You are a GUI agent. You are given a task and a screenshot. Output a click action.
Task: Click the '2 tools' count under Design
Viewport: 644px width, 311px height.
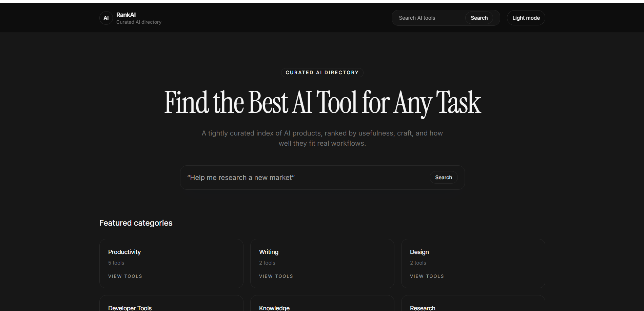[x=418, y=263]
